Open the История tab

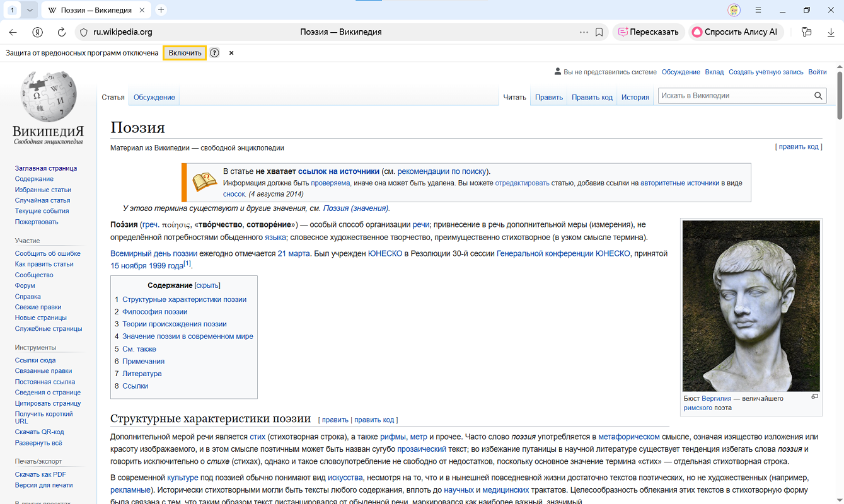click(x=635, y=97)
